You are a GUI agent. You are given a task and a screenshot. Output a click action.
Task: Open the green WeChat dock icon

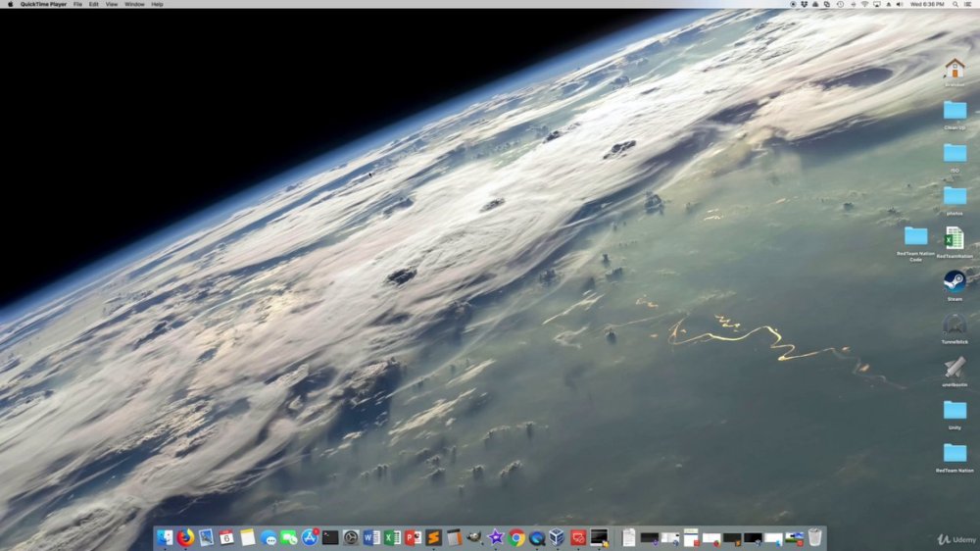pos(289,537)
